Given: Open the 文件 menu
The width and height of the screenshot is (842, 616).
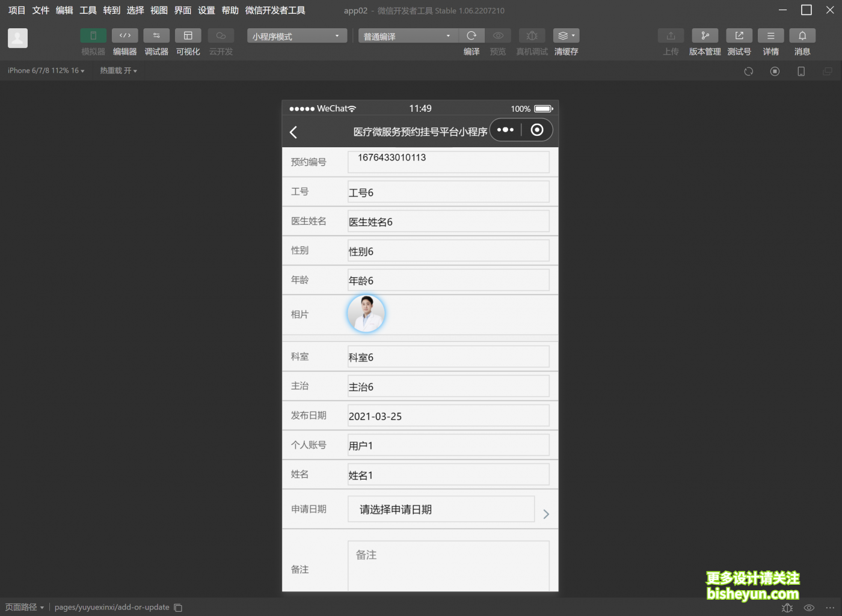Looking at the screenshot, I should point(41,10).
